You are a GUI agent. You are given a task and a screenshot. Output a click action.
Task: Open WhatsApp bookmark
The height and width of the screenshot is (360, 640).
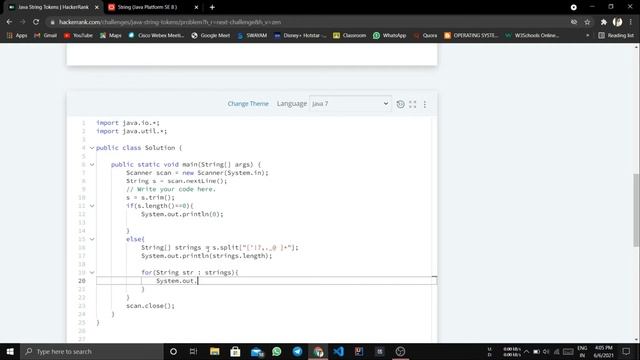click(389, 36)
